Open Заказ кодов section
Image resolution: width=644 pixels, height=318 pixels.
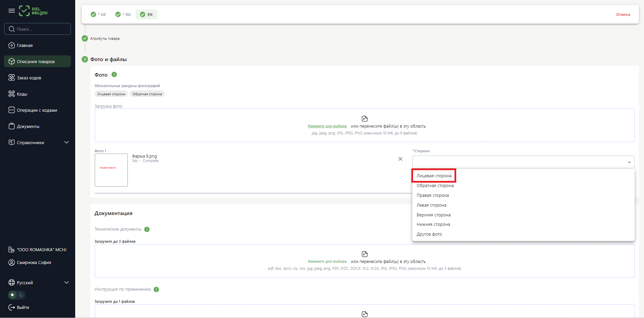click(x=29, y=78)
